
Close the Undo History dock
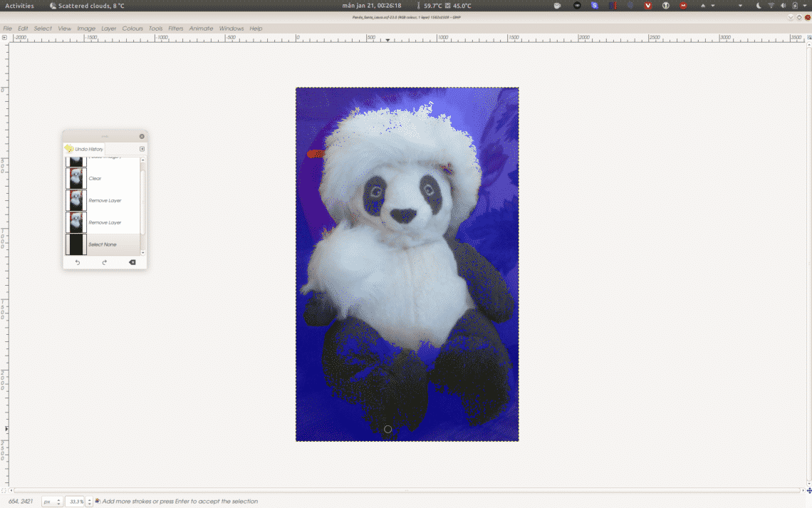point(142,137)
